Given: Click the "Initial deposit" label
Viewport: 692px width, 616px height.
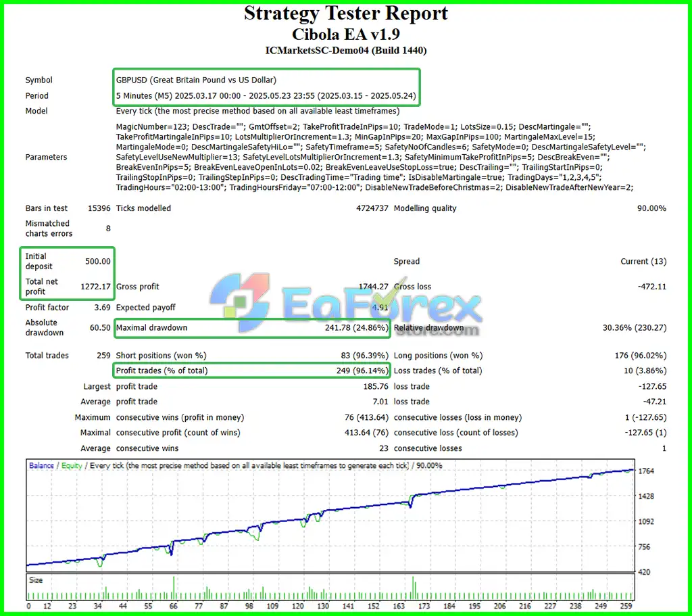Looking at the screenshot, I should [39, 261].
